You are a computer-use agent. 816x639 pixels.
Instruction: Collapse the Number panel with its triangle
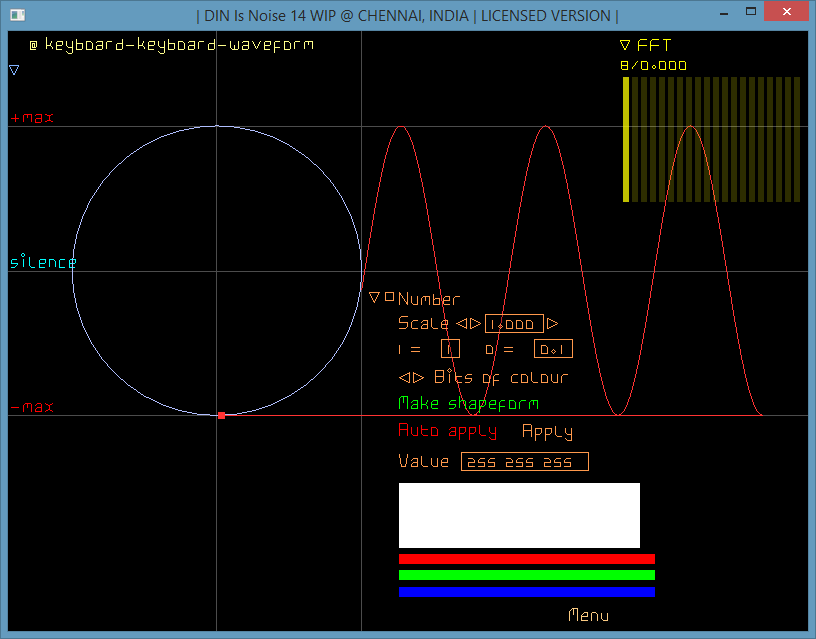coord(376,297)
